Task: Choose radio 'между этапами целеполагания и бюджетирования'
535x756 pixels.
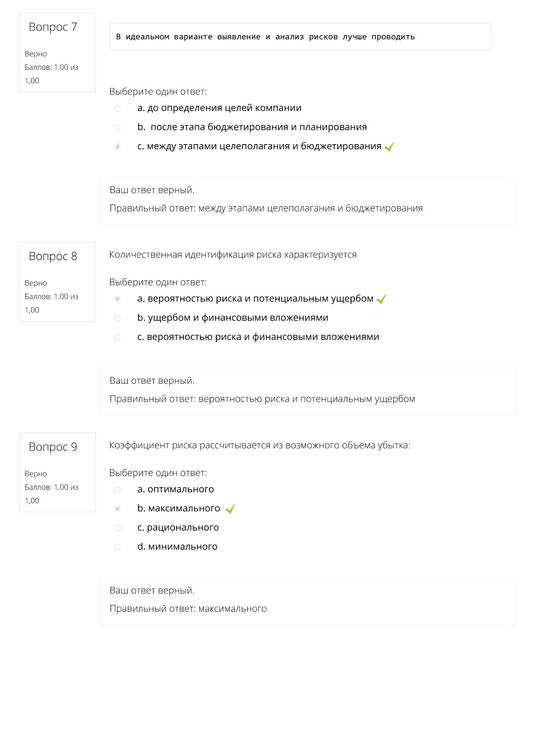Action: point(117,147)
